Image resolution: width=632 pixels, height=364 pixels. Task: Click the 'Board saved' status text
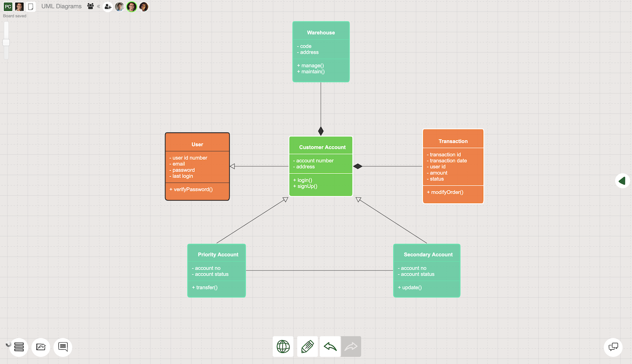point(15,16)
